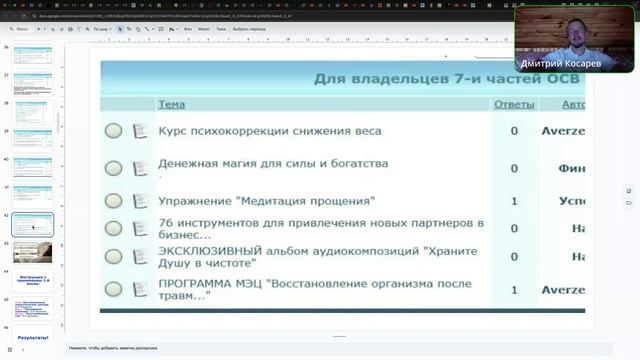
Task: Click the filmstrip vertical scrollbar
Action: pos(58,122)
